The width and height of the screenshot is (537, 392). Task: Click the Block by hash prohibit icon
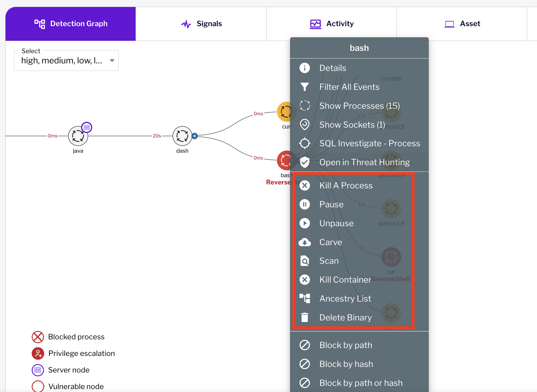305,364
